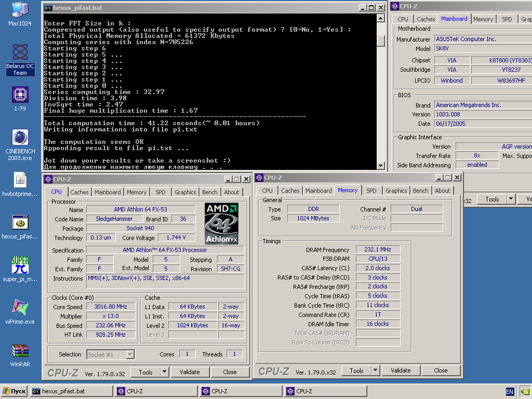Open Mainboard tab in CPU window

[108, 192]
